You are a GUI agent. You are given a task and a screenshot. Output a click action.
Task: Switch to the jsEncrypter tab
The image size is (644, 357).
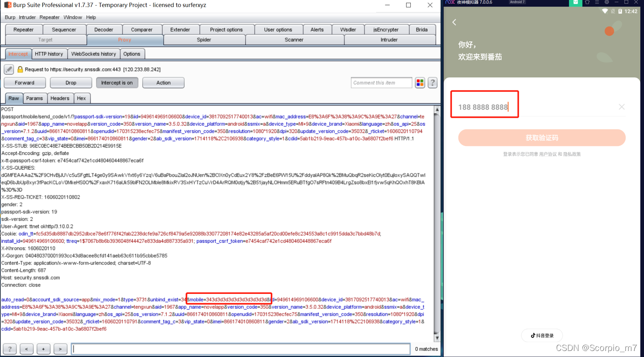[x=386, y=30]
